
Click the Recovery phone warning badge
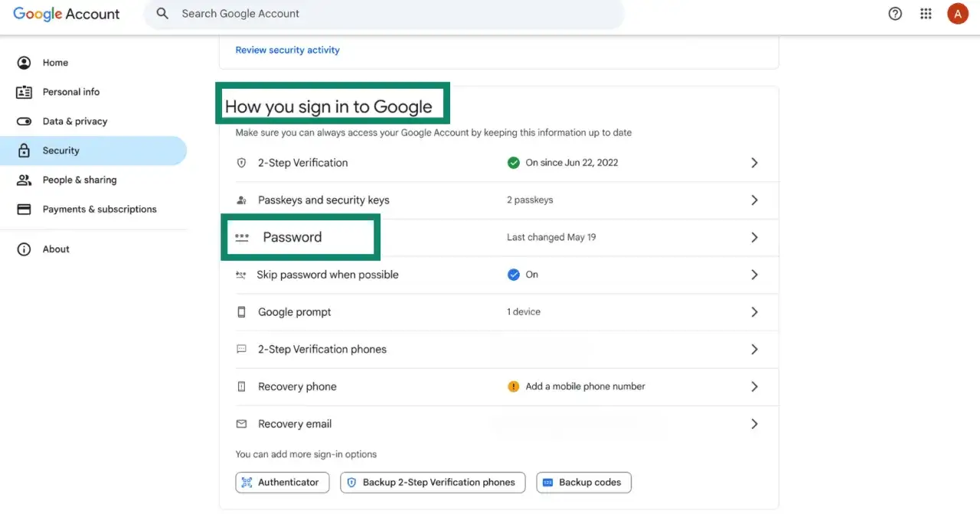point(514,386)
